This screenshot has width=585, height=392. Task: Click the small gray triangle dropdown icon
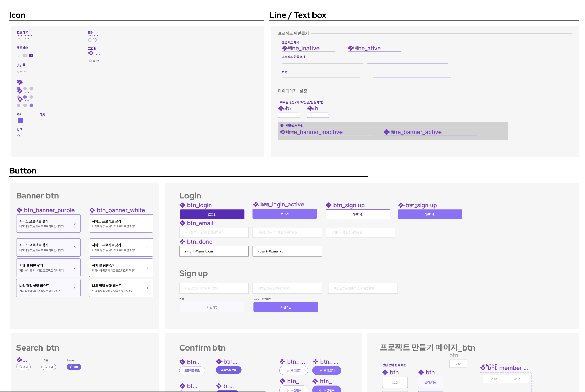pos(25,39)
